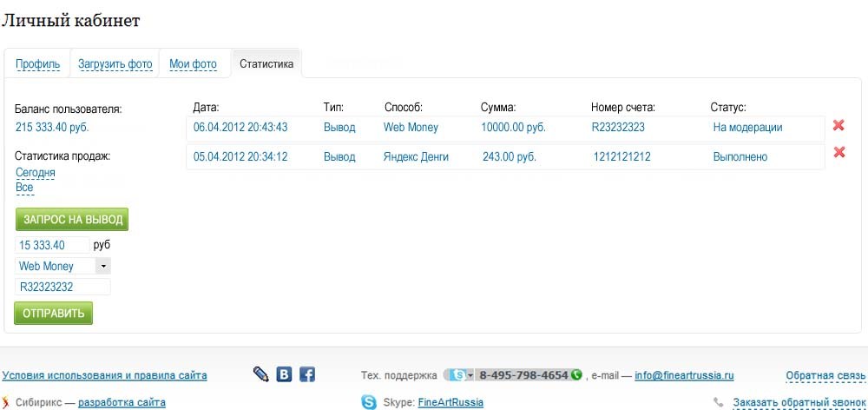This screenshot has height=410, width=868.
Task: Click account number R23232323
Action: 618,128
